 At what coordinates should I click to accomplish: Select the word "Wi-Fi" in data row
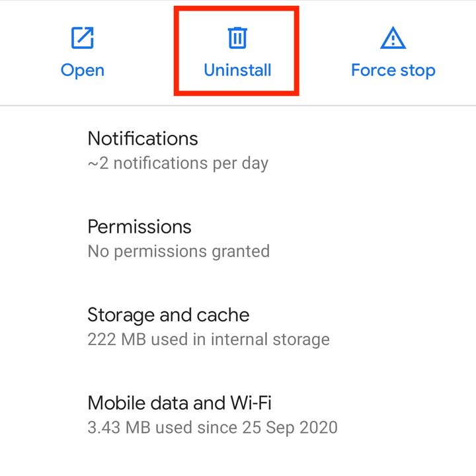pyautogui.click(x=251, y=403)
